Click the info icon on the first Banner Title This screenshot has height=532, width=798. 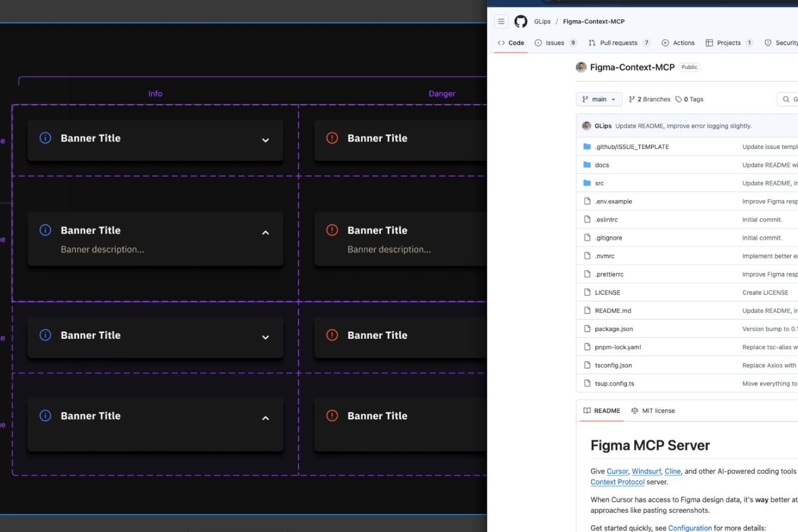pyautogui.click(x=45, y=138)
